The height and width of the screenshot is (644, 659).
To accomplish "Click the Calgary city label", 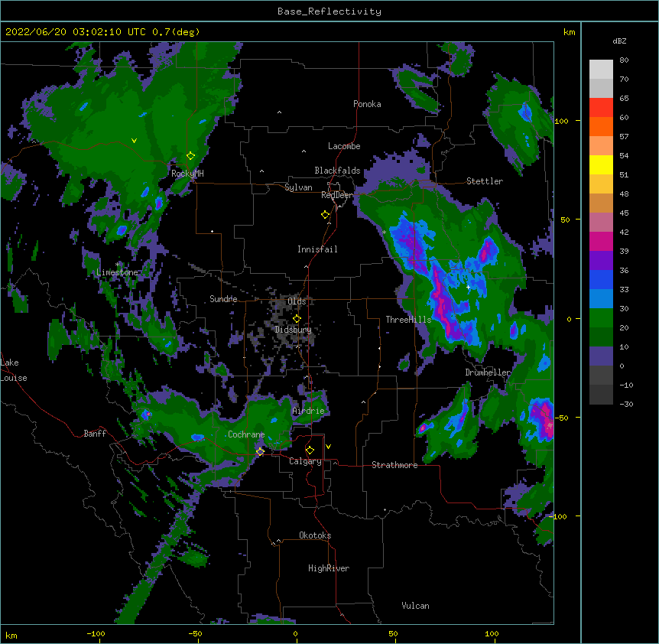I will click(305, 461).
